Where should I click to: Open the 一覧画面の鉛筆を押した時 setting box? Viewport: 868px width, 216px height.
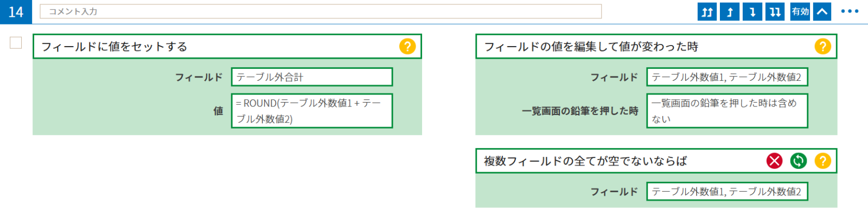[727, 111]
